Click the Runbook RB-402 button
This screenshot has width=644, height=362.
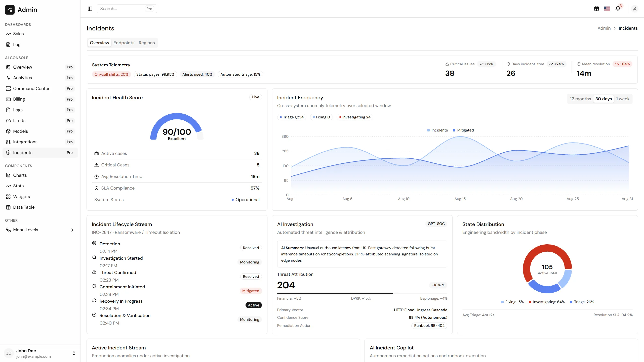[x=429, y=326]
